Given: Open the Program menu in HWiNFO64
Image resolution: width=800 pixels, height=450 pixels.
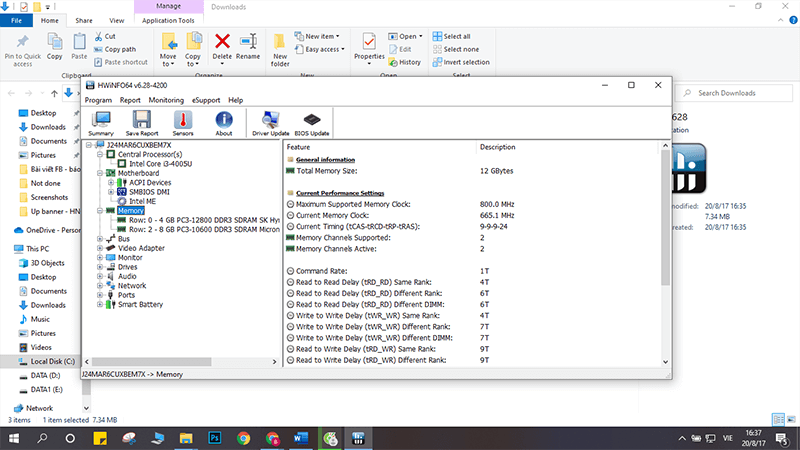Looking at the screenshot, I should pos(98,100).
